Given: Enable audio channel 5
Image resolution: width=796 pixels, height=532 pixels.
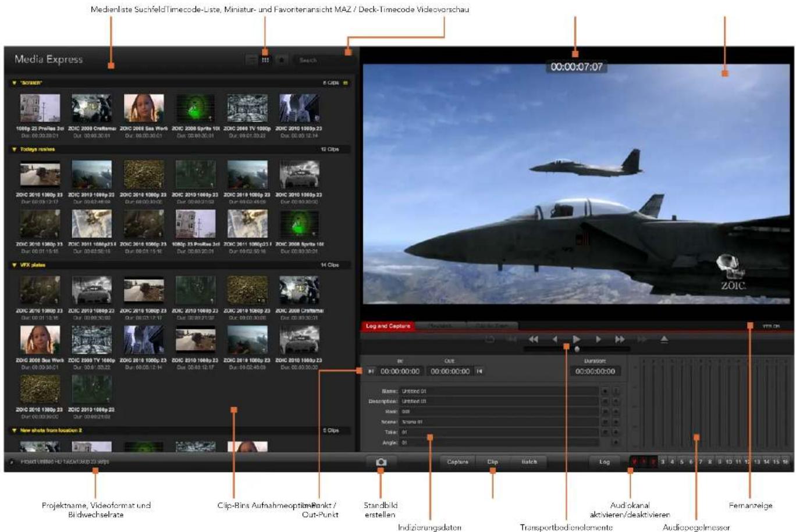Looking at the screenshot, I should click(x=681, y=462).
